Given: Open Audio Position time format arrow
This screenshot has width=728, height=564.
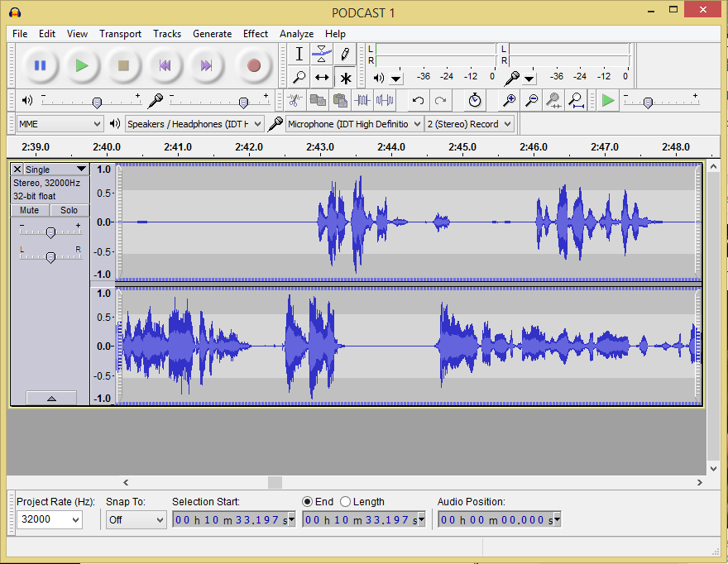Looking at the screenshot, I should tap(557, 519).
